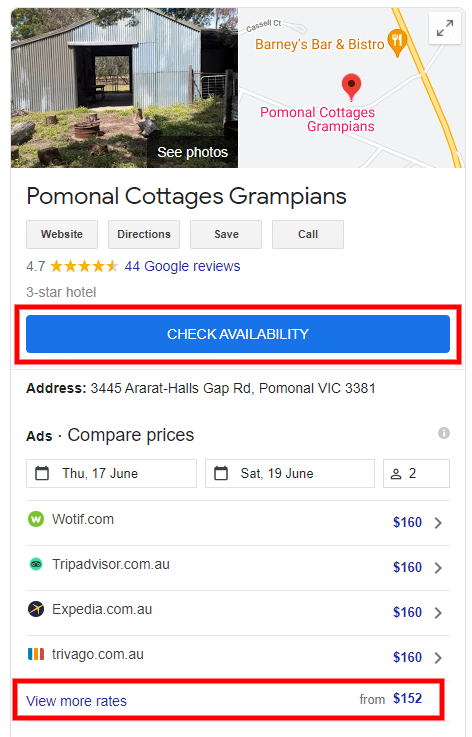This screenshot has width=472, height=737.
Task: Save this hotel with the Save button
Action: (226, 234)
